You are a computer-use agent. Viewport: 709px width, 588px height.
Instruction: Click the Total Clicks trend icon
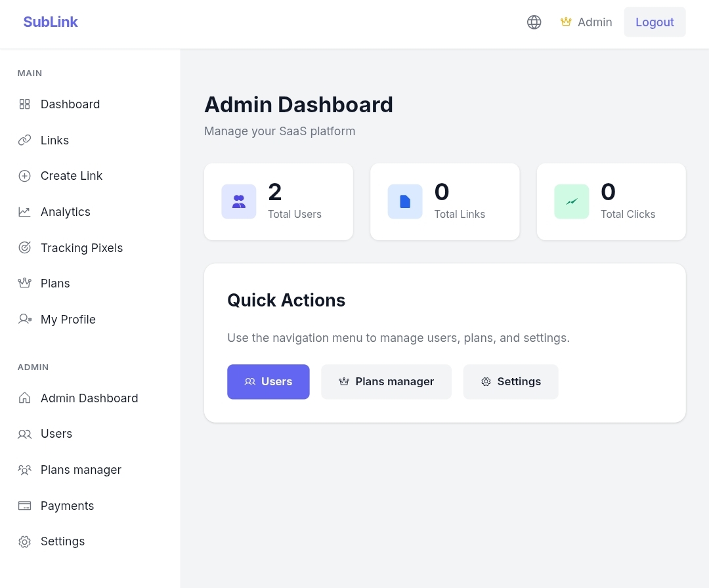point(572,201)
